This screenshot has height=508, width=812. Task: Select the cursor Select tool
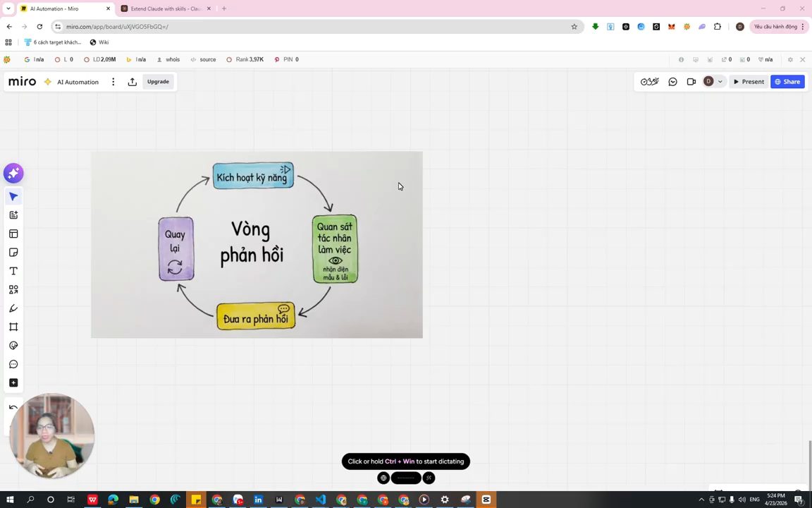click(x=13, y=196)
